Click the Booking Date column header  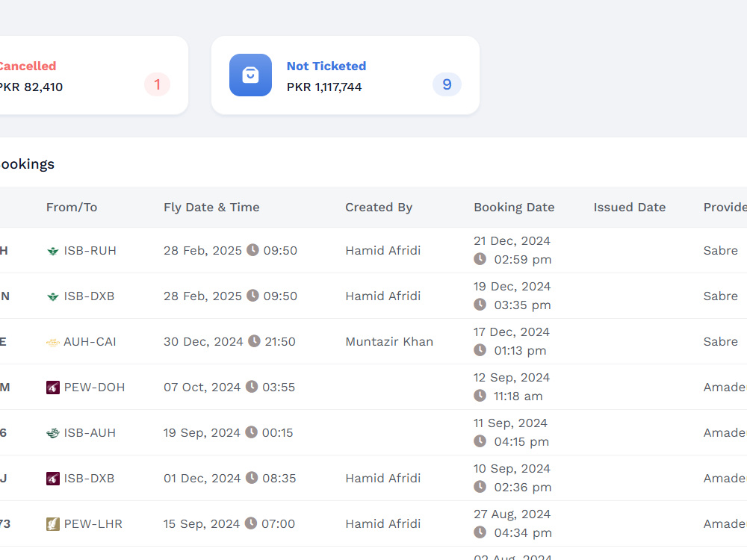coord(514,207)
